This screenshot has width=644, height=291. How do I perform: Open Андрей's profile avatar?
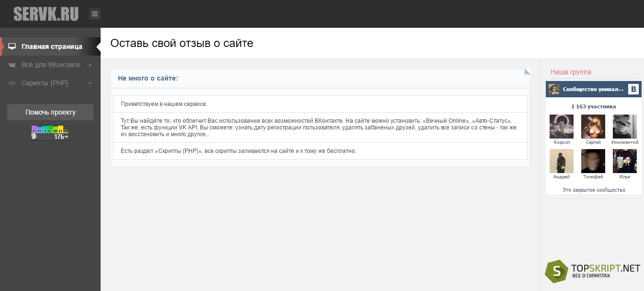coord(562,161)
